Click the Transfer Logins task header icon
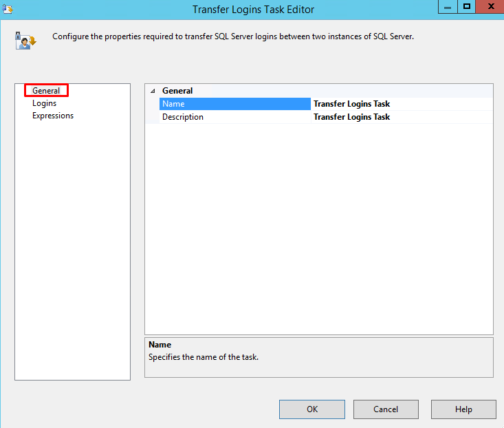 pos(25,41)
